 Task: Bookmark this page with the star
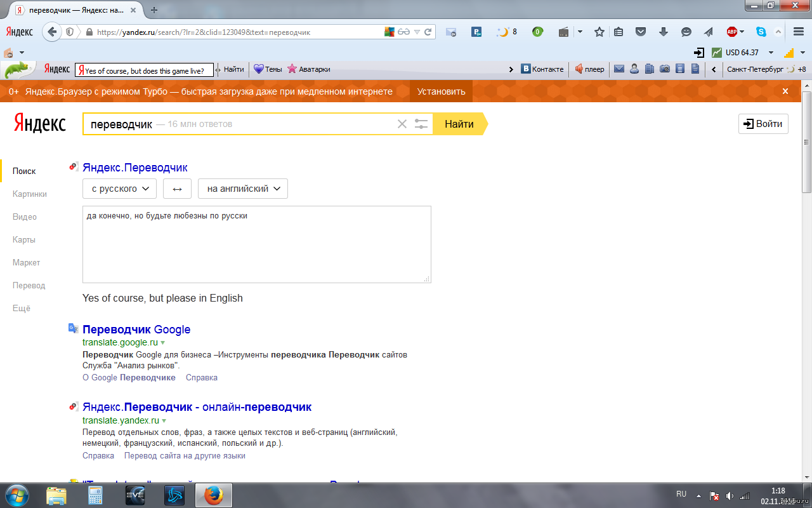tap(599, 32)
